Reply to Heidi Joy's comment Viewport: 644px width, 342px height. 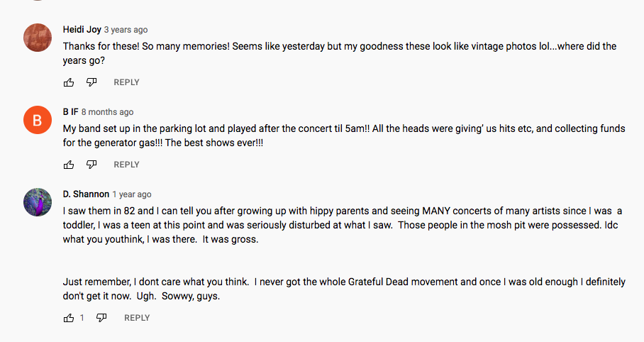(126, 82)
